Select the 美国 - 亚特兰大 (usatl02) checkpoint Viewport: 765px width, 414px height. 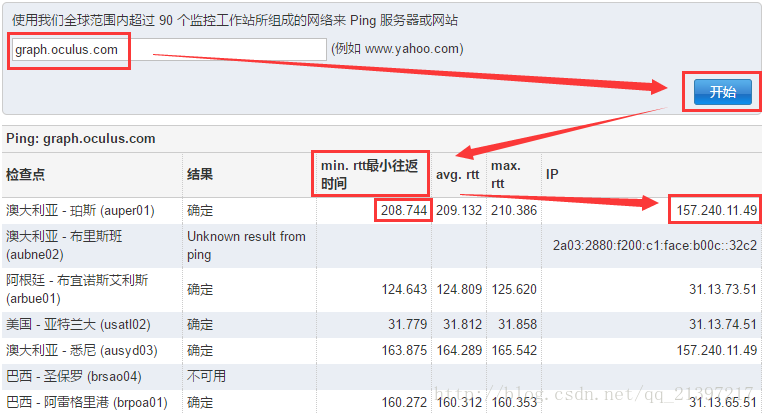[78, 325]
